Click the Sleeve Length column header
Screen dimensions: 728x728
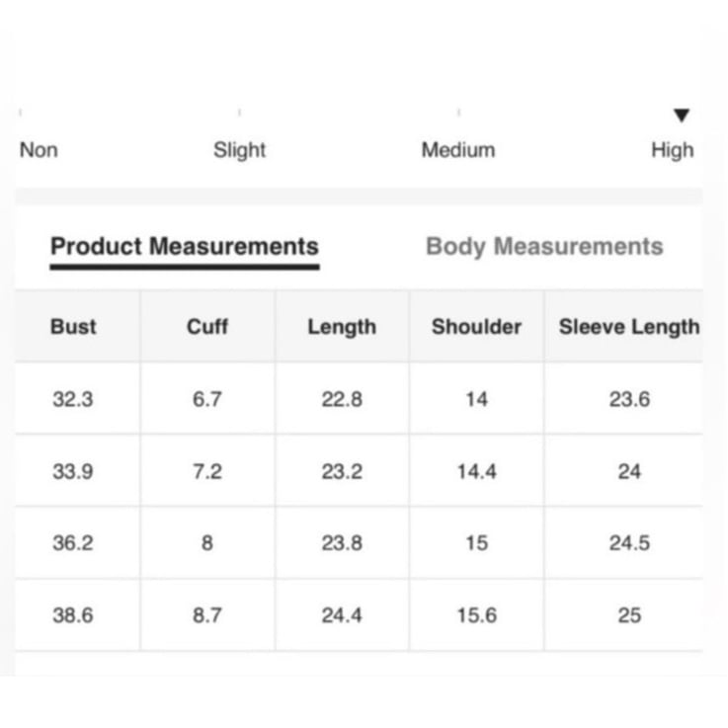(x=629, y=327)
